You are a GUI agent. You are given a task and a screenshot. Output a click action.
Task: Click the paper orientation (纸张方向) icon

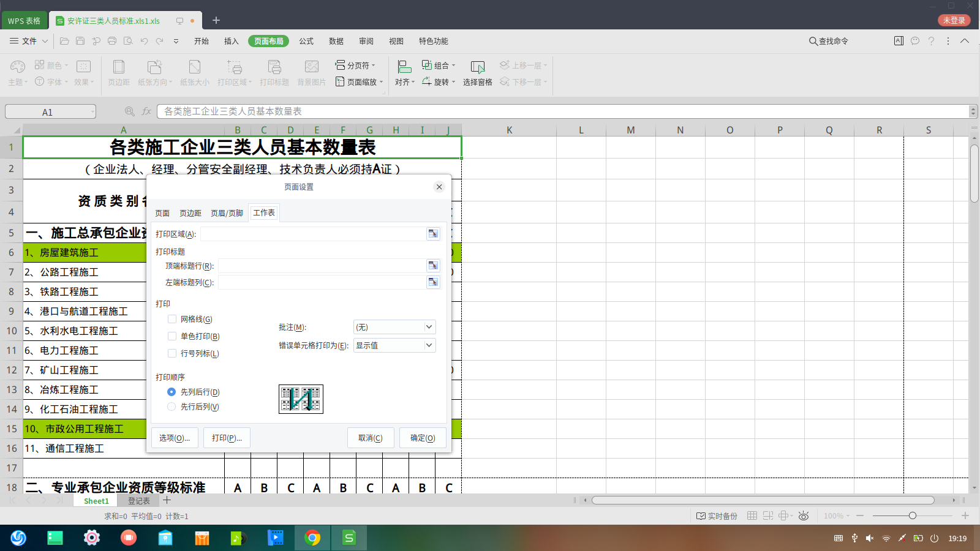pos(154,67)
